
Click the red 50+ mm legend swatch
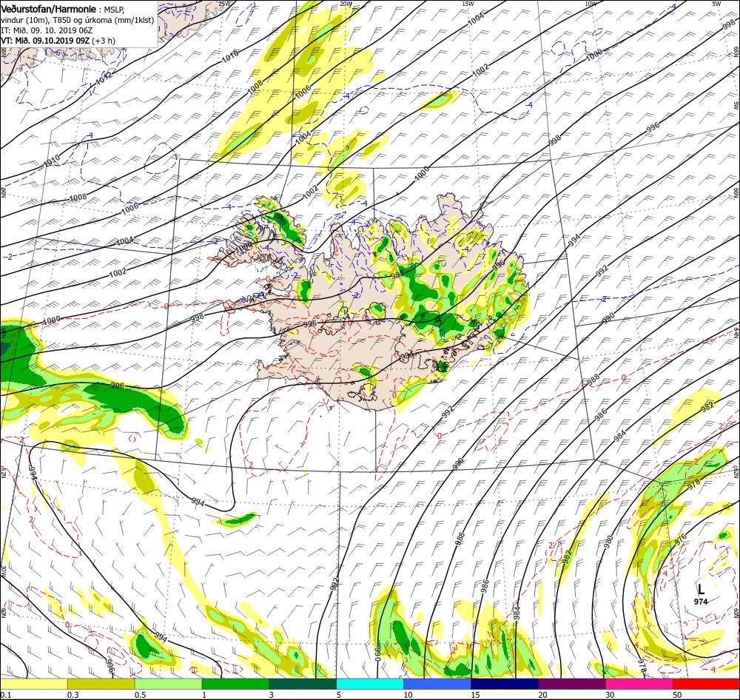706,684
